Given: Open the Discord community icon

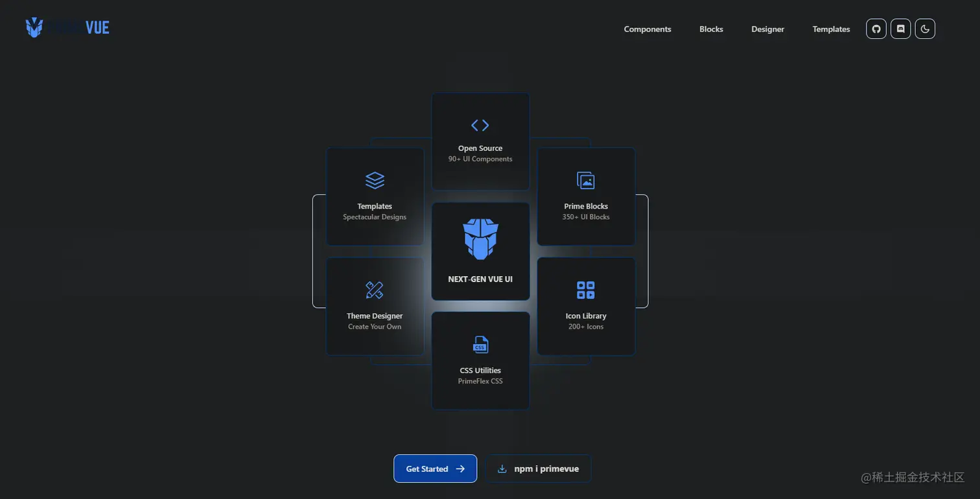Looking at the screenshot, I should (900, 29).
